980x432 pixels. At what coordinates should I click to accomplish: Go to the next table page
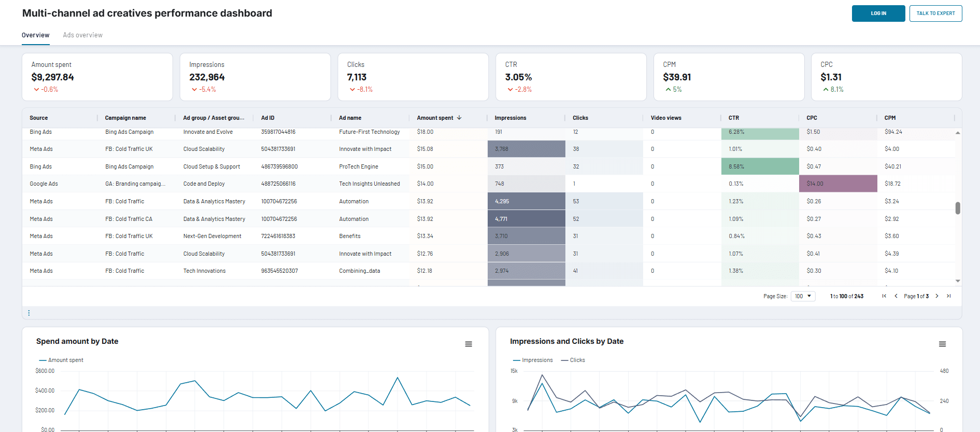pos(937,296)
